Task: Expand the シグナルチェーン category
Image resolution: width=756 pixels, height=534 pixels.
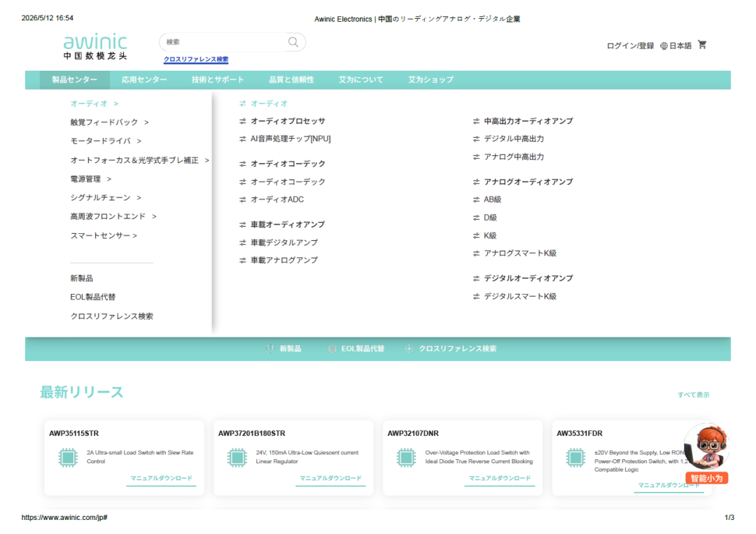Action: pos(106,197)
